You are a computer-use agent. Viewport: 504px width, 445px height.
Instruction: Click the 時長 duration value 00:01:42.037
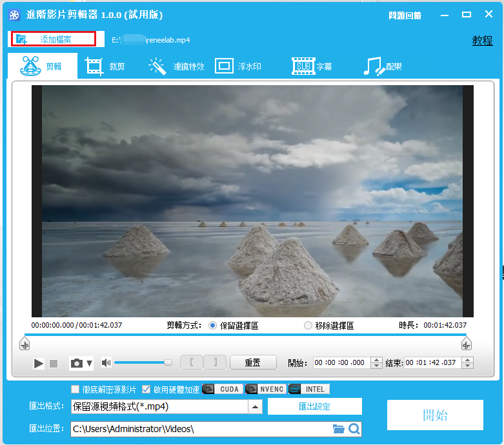pyautogui.click(x=445, y=325)
